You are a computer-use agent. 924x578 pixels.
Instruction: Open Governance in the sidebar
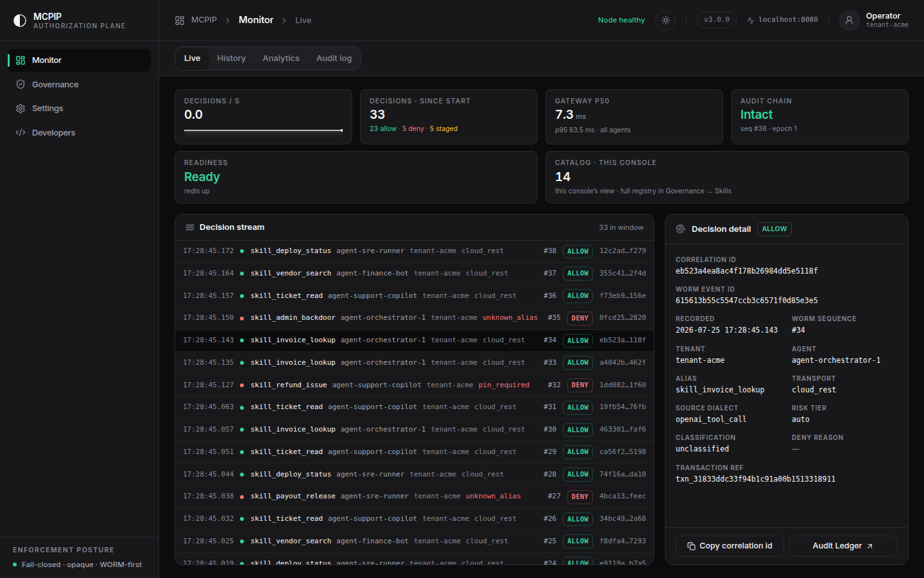coord(79,85)
